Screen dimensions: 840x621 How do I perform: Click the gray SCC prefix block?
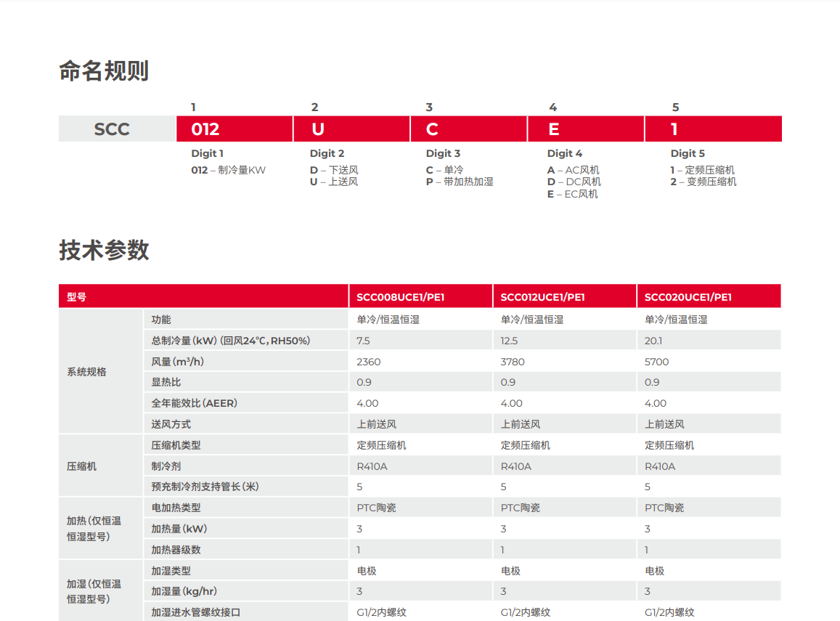pos(112,129)
